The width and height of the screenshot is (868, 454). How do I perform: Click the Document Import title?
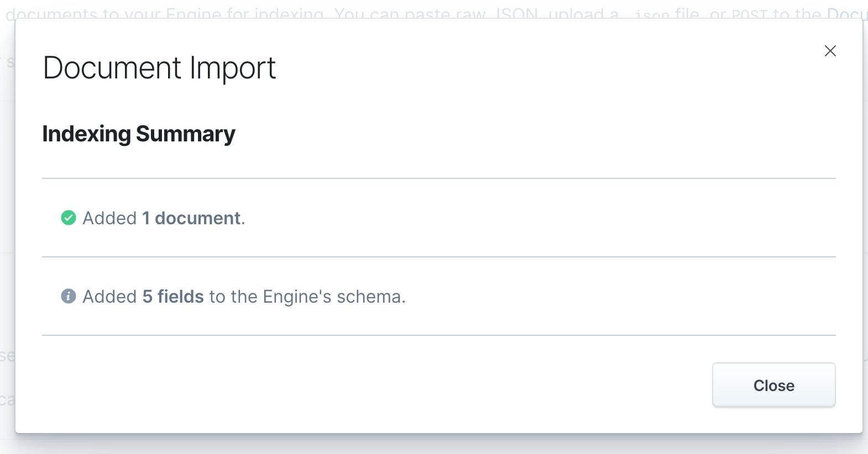point(159,68)
